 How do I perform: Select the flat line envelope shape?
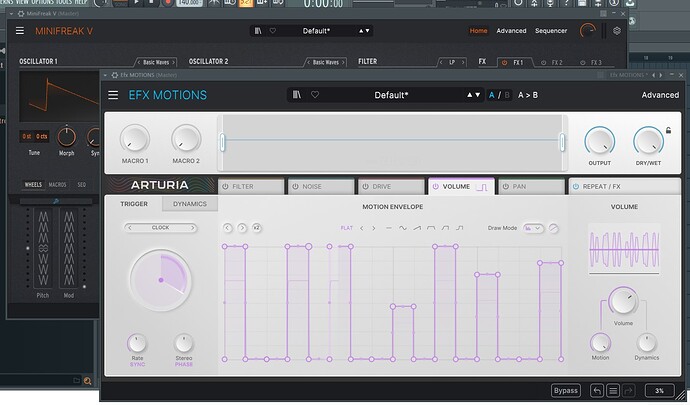[389, 228]
